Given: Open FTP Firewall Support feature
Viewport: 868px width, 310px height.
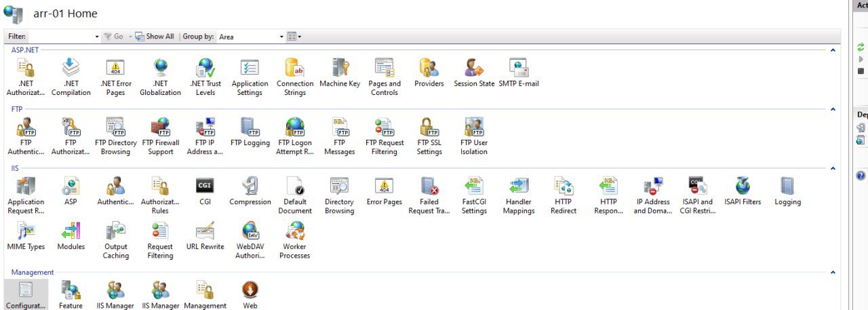Looking at the screenshot, I should pyautogui.click(x=160, y=136).
